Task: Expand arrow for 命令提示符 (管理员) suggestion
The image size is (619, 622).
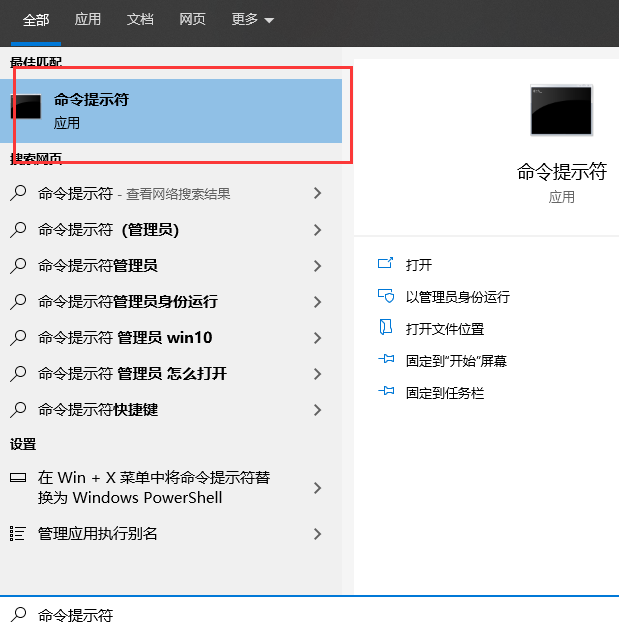Action: 317,230
